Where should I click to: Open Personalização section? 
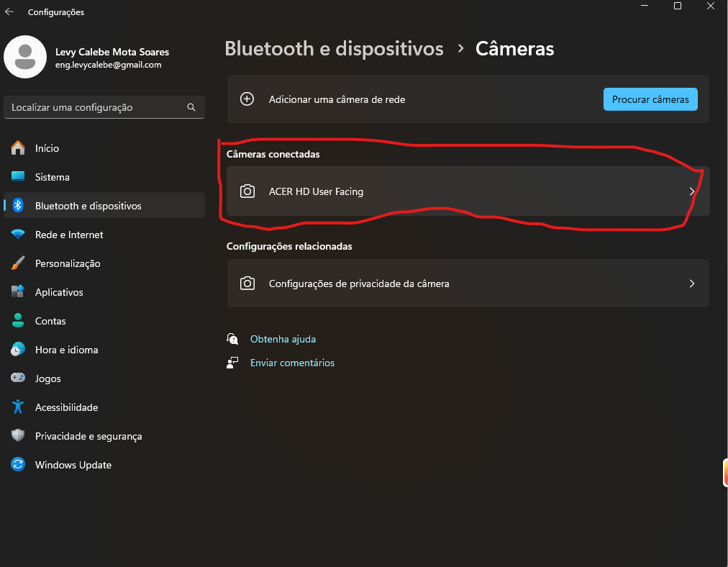coord(104,263)
